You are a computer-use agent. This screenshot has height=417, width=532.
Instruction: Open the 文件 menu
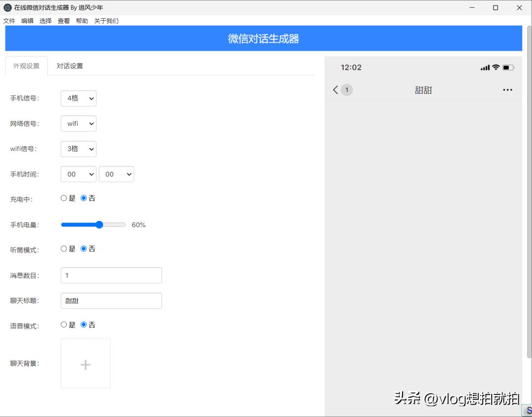click(9, 21)
